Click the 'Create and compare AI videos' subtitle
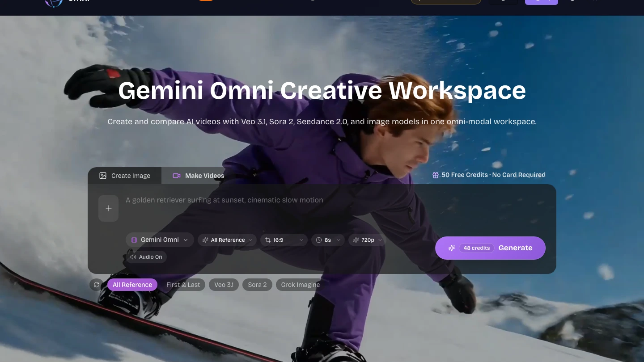 322,122
